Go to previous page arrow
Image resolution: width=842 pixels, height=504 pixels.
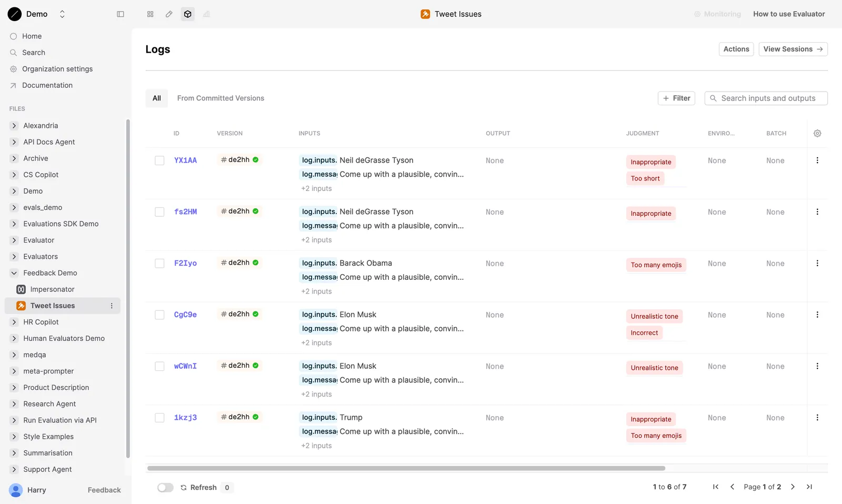pos(732,487)
